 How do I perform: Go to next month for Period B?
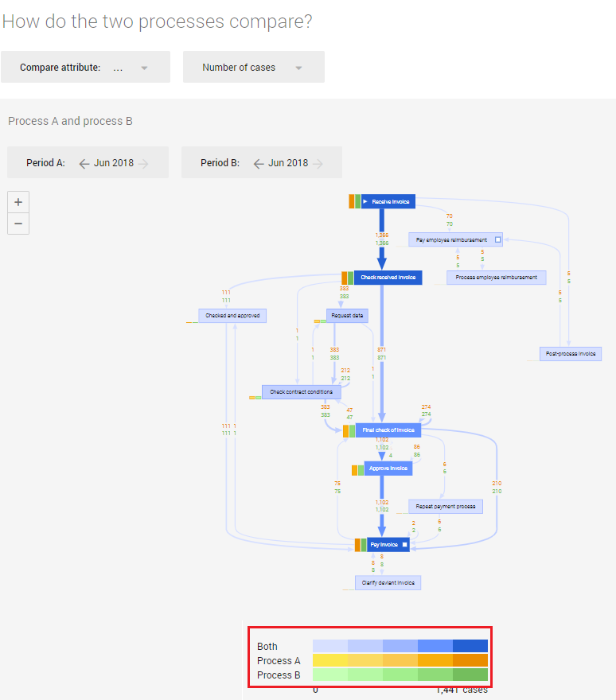click(x=318, y=163)
